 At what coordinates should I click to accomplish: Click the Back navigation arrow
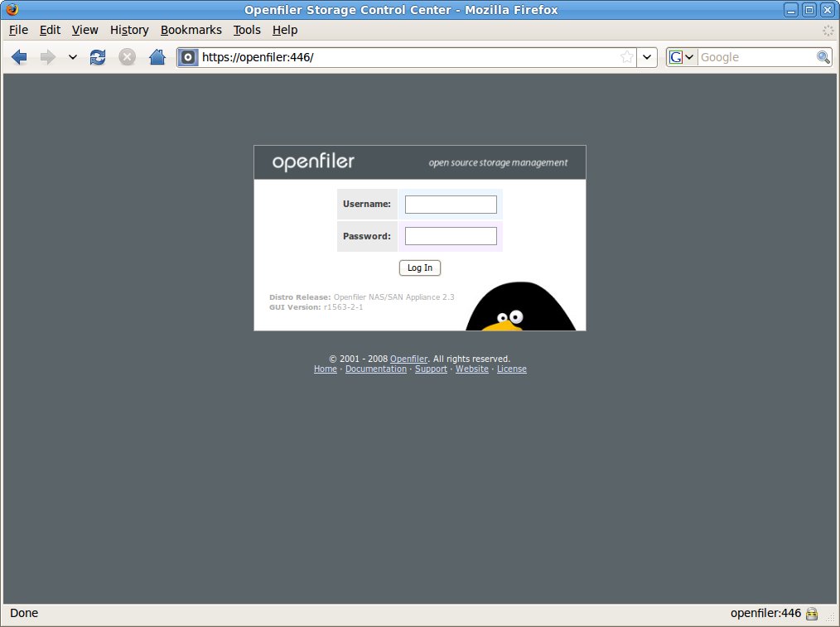coord(19,57)
